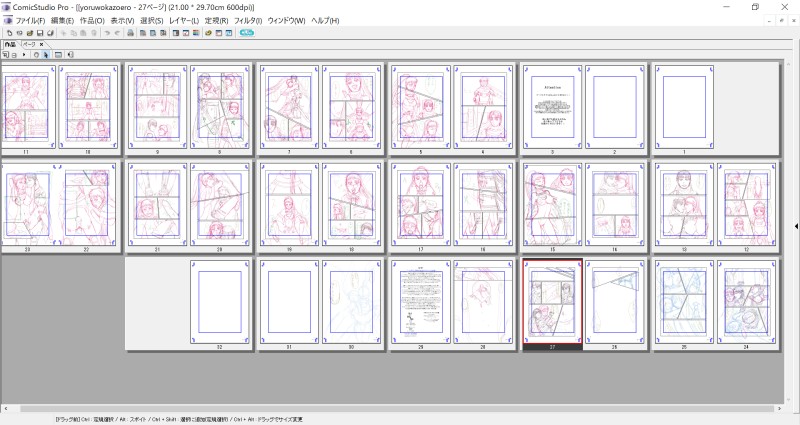The height and width of the screenshot is (425, 800).
Task: Open the 作品(O) menu
Action: coord(92,21)
